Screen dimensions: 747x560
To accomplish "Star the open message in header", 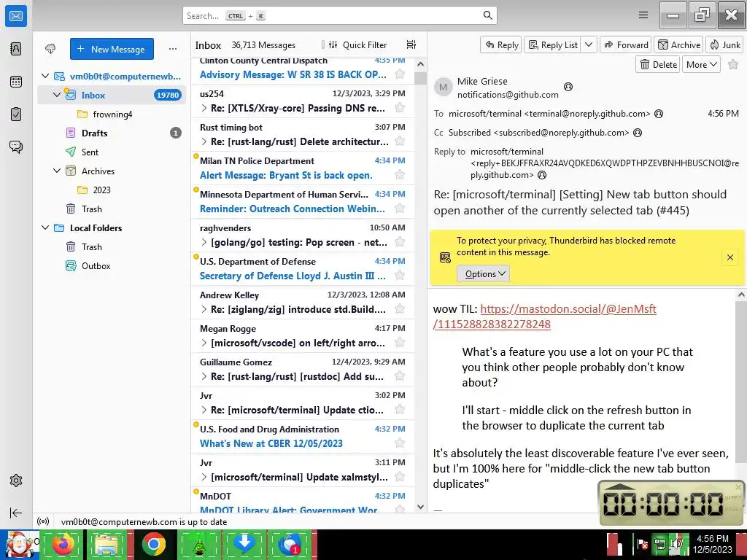I will (733, 65).
